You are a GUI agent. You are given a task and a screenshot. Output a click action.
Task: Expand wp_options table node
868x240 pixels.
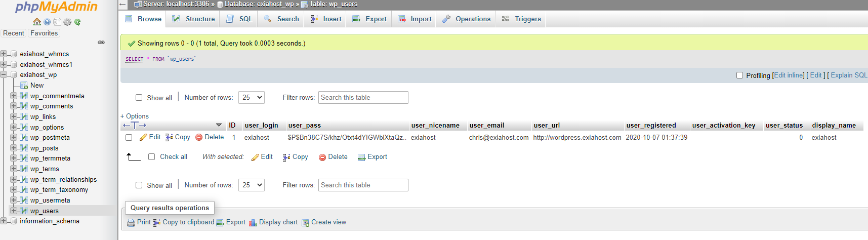click(14, 127)
